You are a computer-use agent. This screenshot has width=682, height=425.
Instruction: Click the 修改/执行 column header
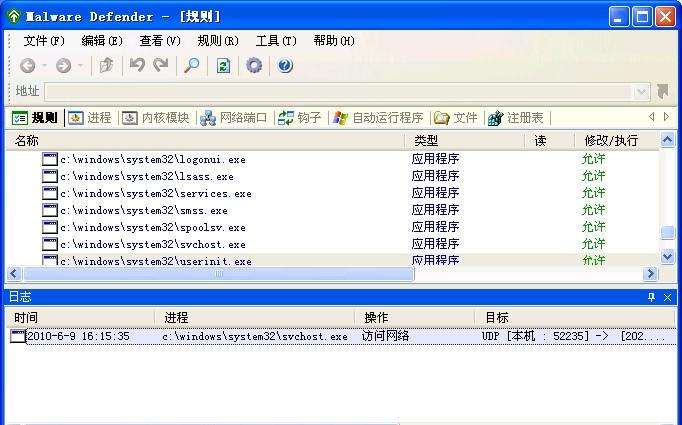click(617, 141)
